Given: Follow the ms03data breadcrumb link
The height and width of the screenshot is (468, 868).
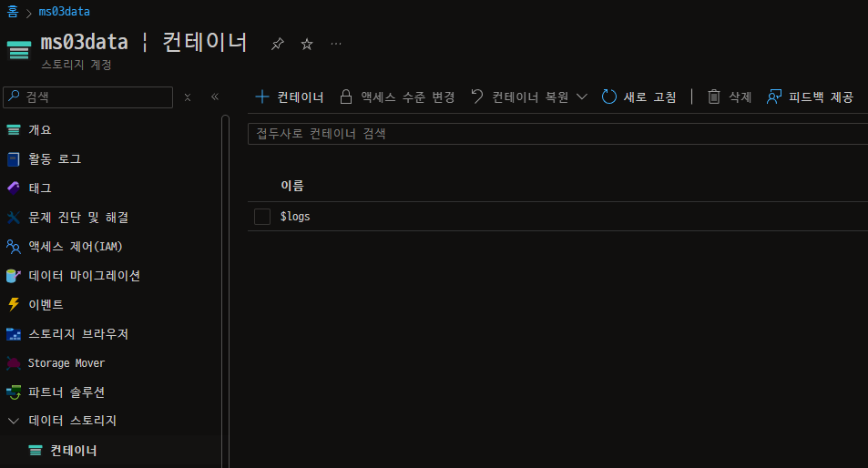Looking at the screenshot, I should point(65,12).
